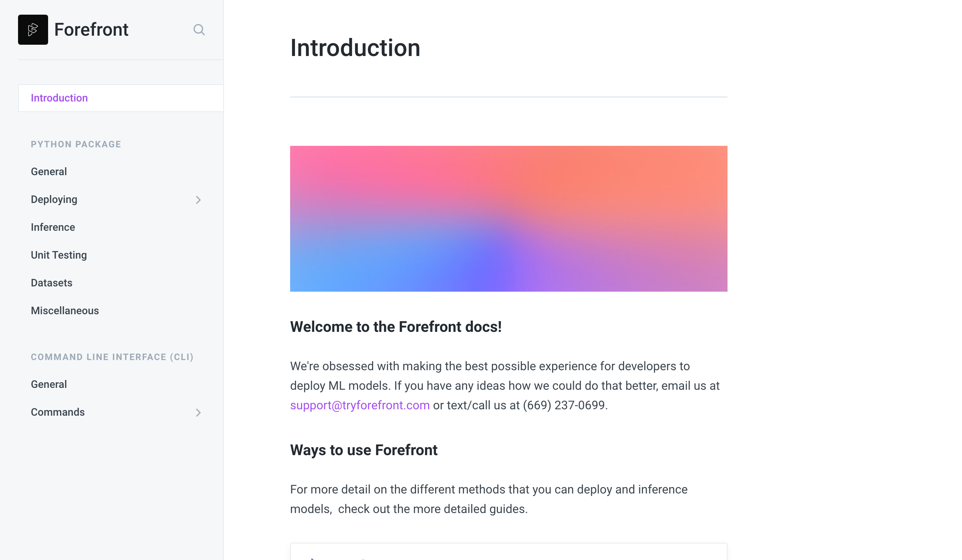Open the Commands sidebar item

(x=57, y=412)
